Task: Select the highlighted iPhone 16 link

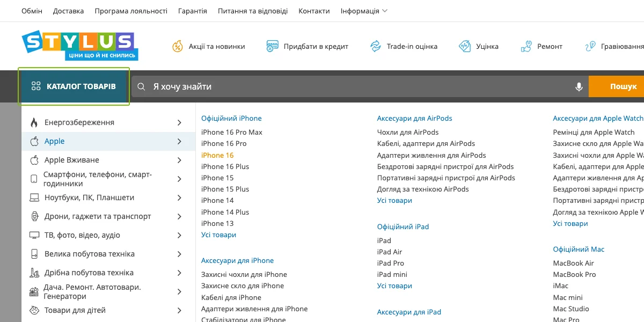Action: click(x=217, y=155)
